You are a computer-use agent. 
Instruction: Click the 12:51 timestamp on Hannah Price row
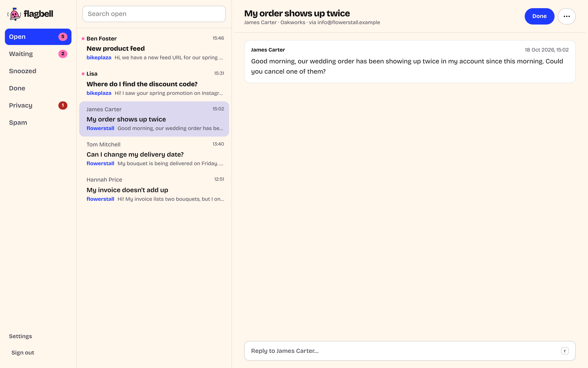tap(219, 179)
